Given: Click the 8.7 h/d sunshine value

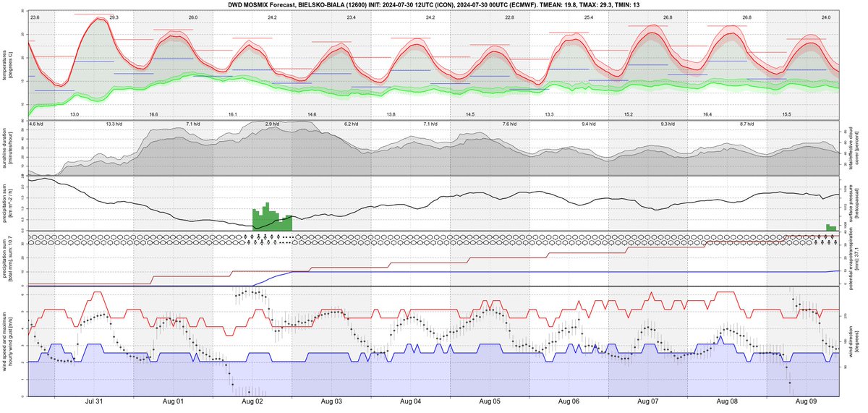Looking at the screenshot, I should 747,124.
